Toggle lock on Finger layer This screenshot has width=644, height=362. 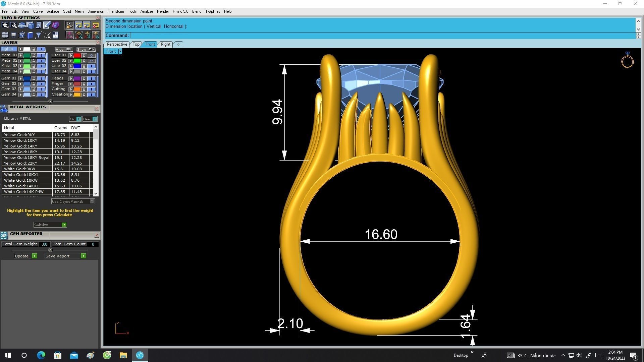coord(84,84)
